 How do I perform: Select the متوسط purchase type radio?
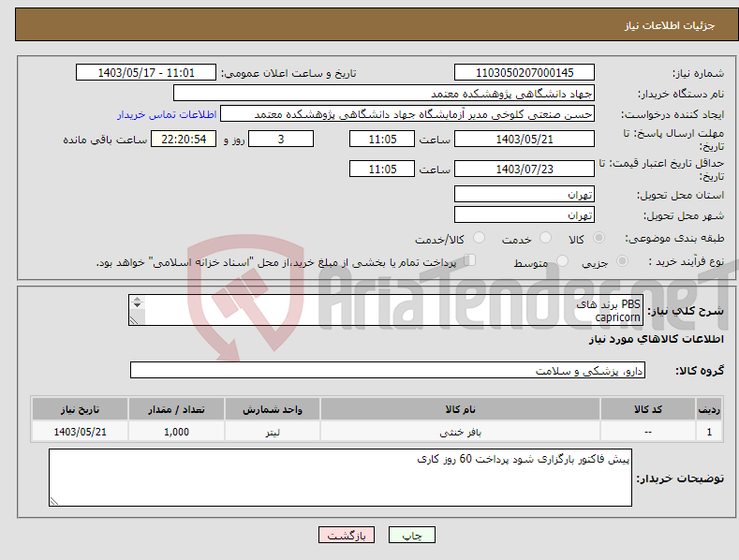[562, 260]
